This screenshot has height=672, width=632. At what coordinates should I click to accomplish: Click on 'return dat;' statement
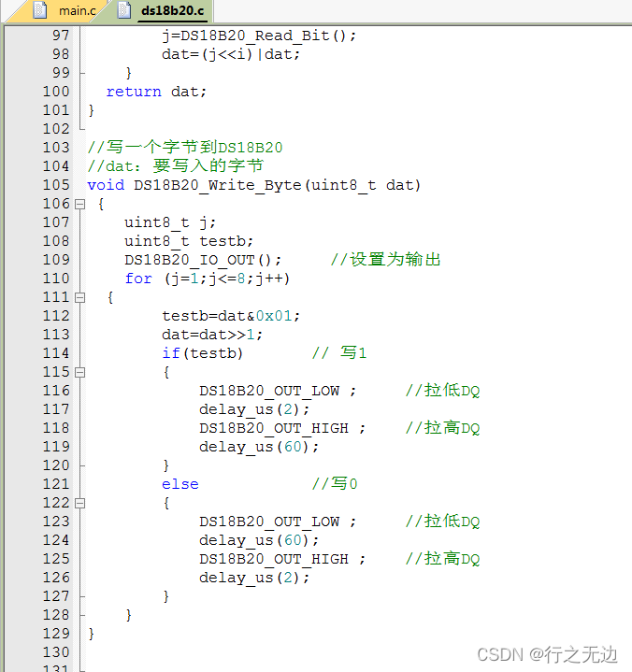[x=156, y=92]
